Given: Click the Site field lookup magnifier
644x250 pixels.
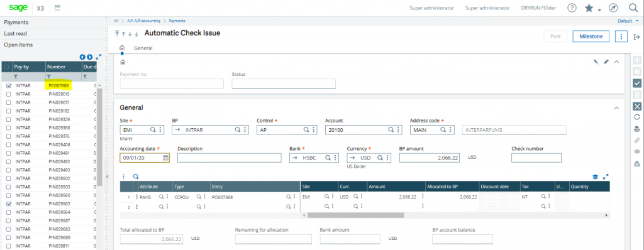Looking at the screenshot, I should (153, 130).
